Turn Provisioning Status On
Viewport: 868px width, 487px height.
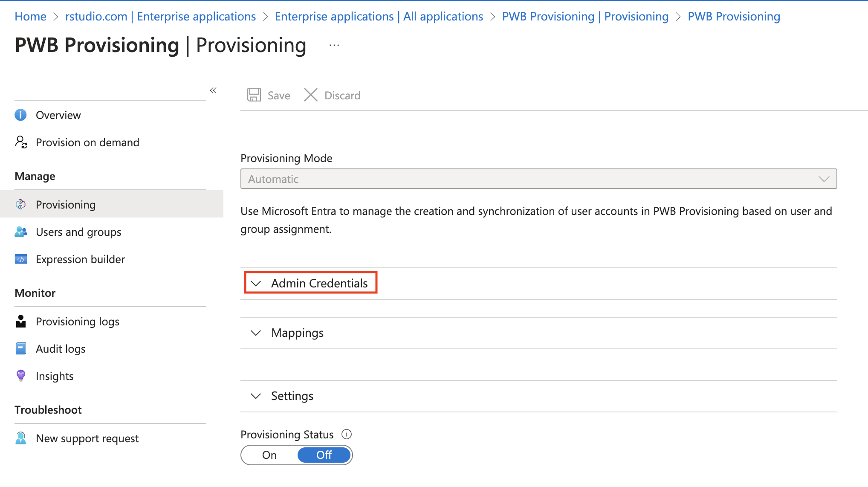point(269,455)
